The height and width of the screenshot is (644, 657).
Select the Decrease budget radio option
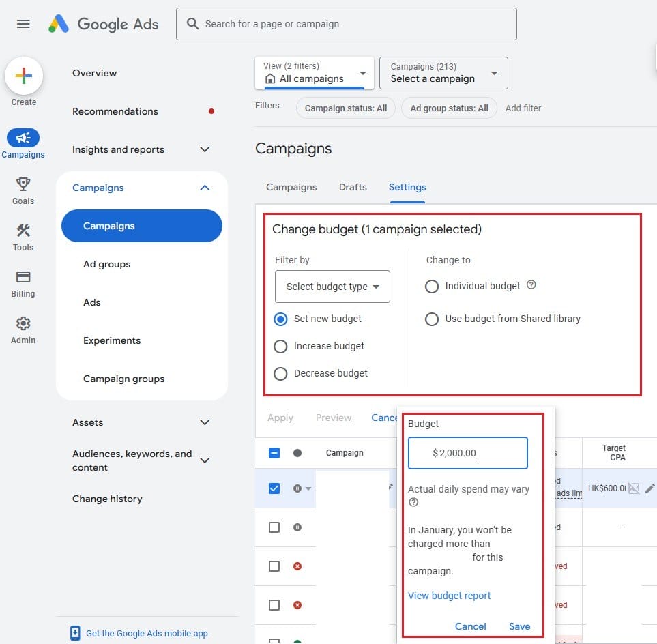[280, 373]
